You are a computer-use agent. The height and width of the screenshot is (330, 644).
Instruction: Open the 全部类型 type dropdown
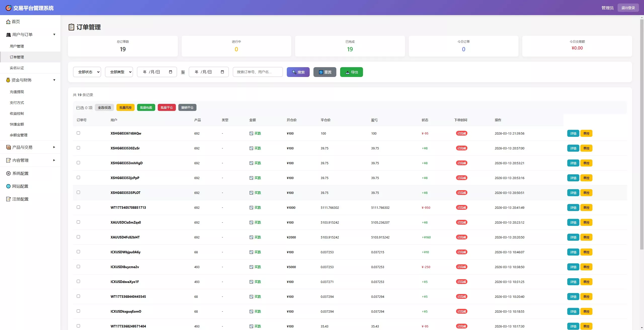(x=119, y=72)
